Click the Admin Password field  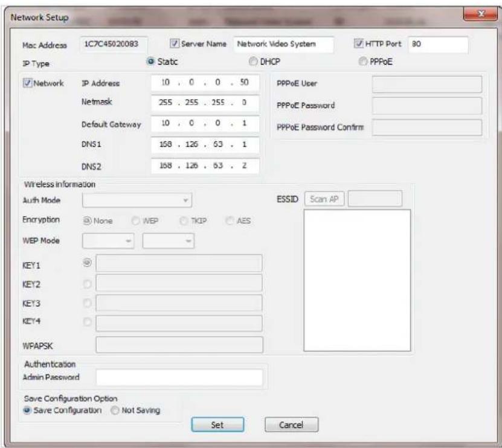click(x=179, y=377)
